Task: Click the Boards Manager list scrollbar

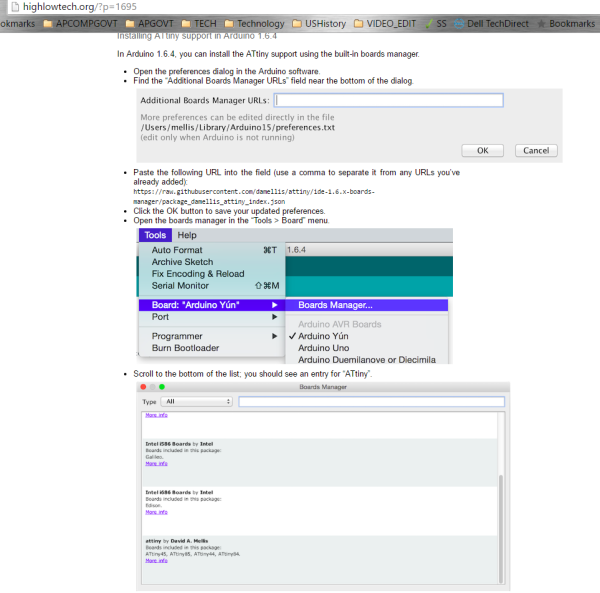Action: click(x=501, y=529)
